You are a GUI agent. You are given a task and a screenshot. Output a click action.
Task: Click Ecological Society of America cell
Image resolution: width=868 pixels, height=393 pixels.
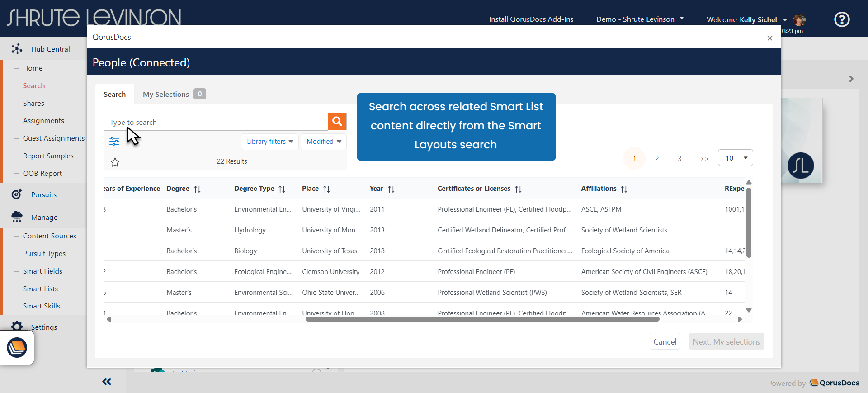625,251
